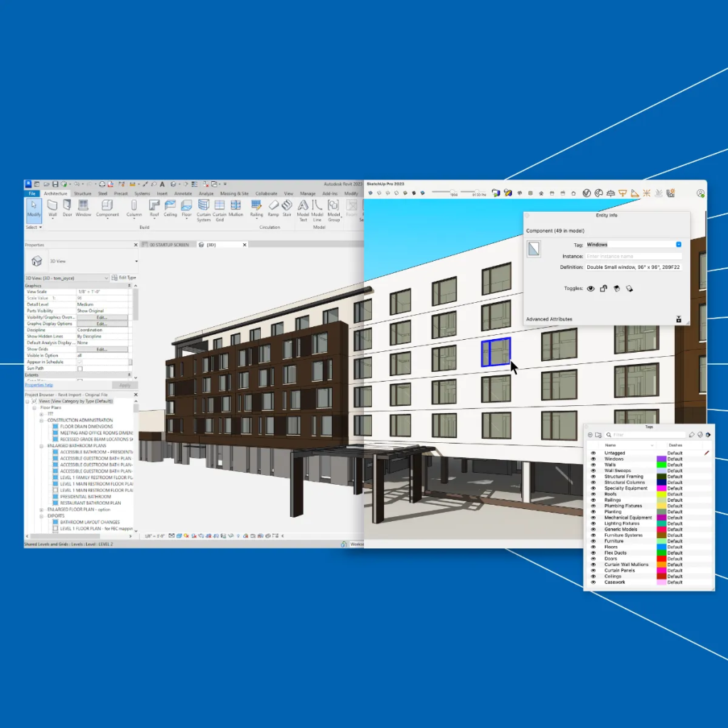Toggle visibility of the Roofs tag
Image resolution: width=728 pixels, height=728 pixels.
593,494
